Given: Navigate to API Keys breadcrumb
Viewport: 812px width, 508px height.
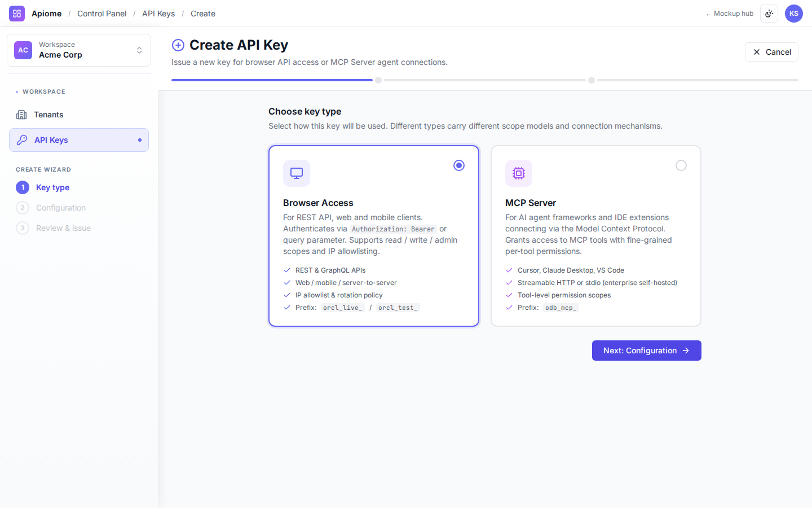Looking at the screenshot, I should point(158,14).
